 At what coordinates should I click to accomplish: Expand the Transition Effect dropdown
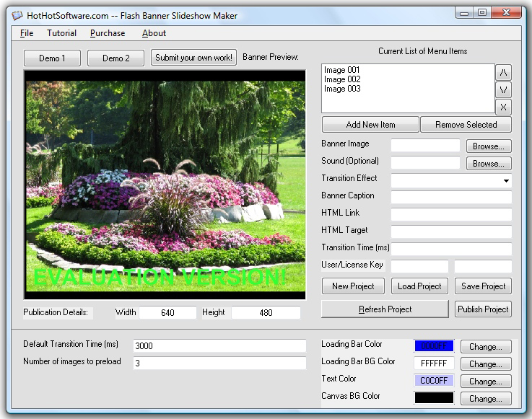[507, 181]
